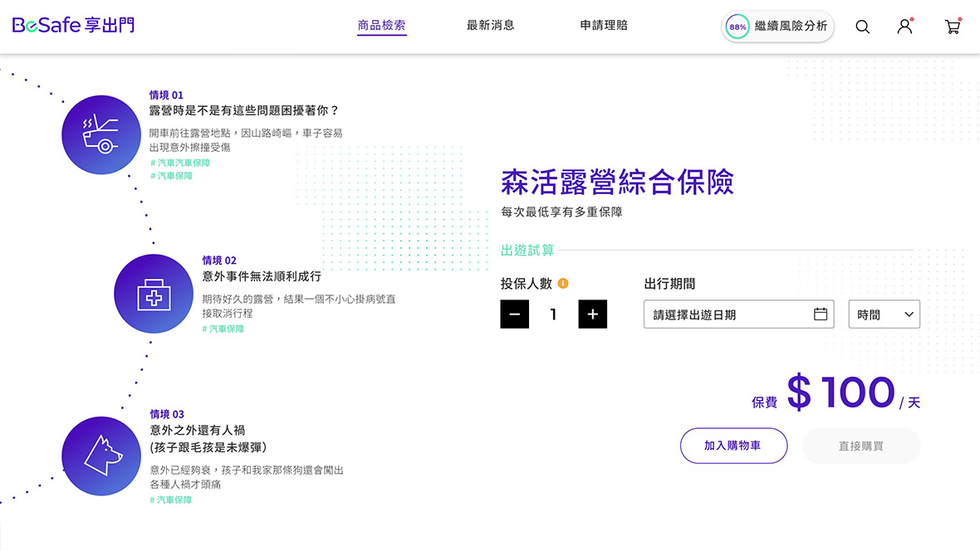
Task: Open the 申請理賠 menu item
Action: pos(604,26)
